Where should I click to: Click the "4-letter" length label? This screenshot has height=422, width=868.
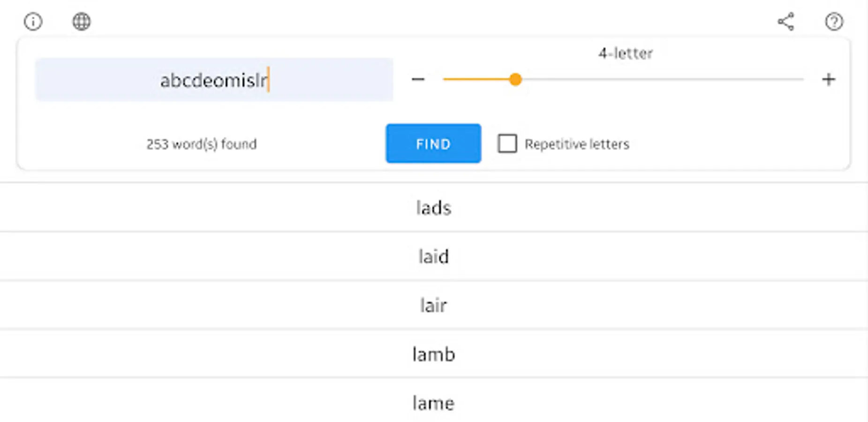click(625, 53)
